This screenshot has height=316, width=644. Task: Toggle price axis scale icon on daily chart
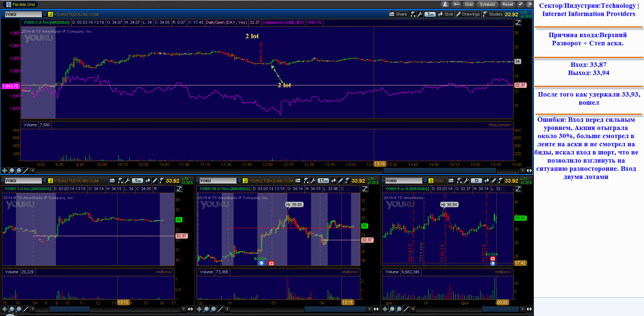pos(518,189)
